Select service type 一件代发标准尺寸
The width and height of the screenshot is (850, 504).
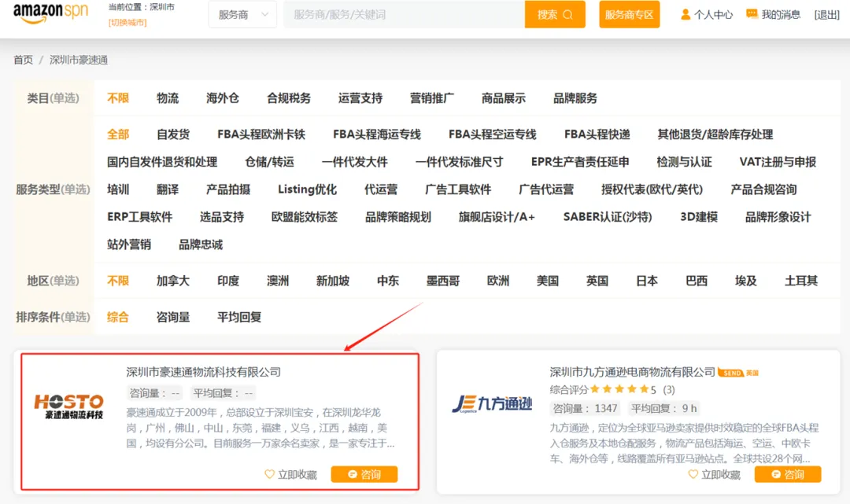tap(459, 162)
